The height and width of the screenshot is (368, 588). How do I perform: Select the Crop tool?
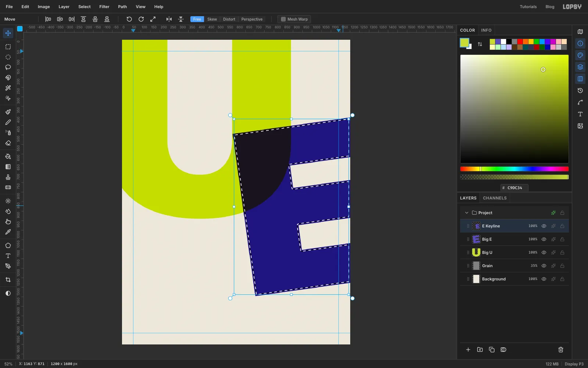(x=8, y=280)
